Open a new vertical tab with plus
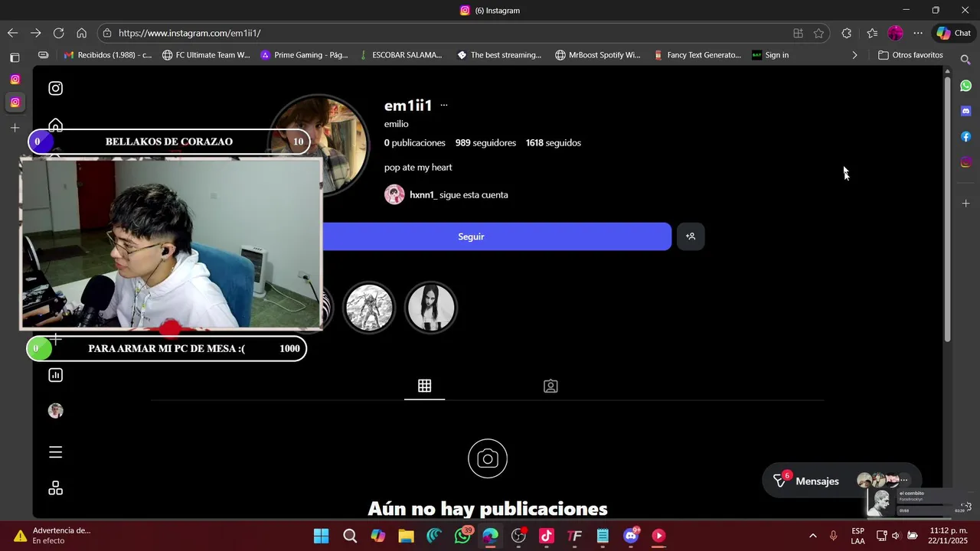The image size is (980, 551). coord(15,128)
